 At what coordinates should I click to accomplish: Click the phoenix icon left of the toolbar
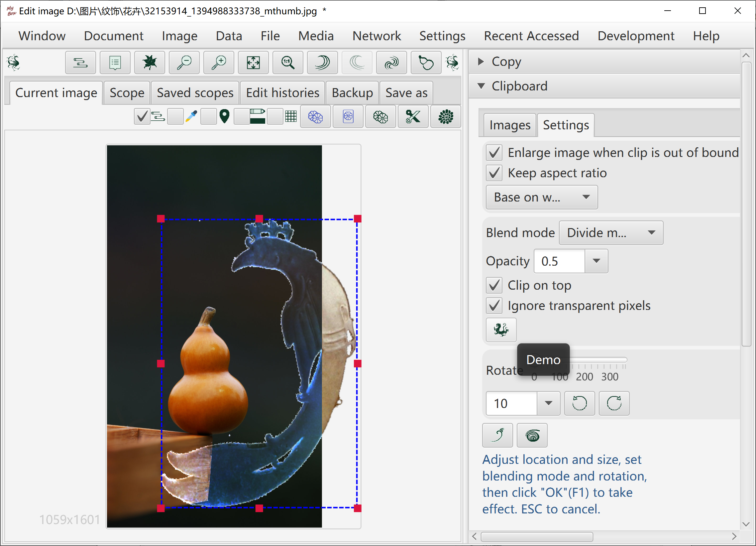tap(13, 63)
